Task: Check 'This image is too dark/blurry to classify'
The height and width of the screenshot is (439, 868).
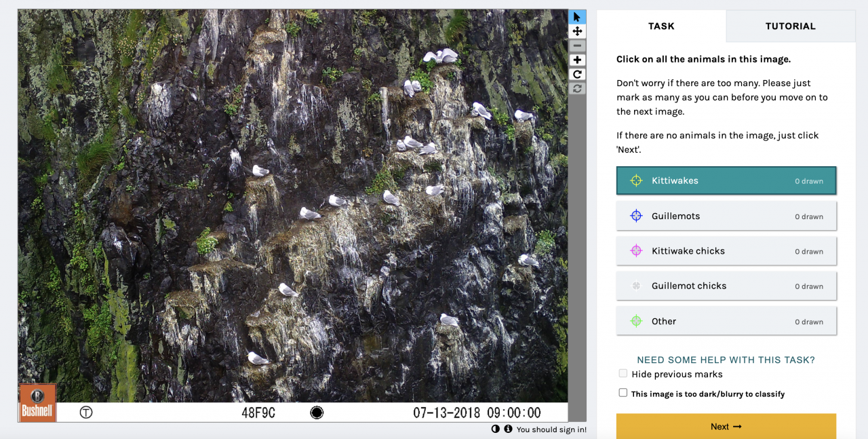Action: [623, 393]
